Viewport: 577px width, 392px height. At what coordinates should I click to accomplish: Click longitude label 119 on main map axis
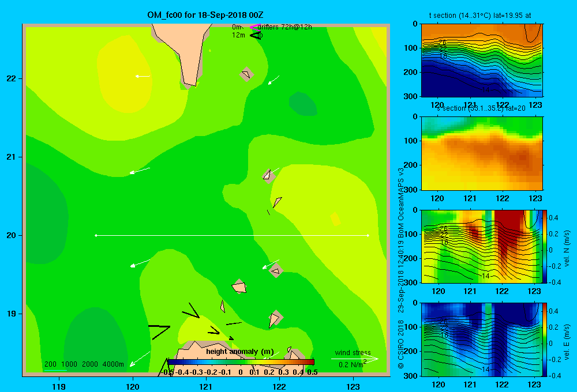click(59, 386)
